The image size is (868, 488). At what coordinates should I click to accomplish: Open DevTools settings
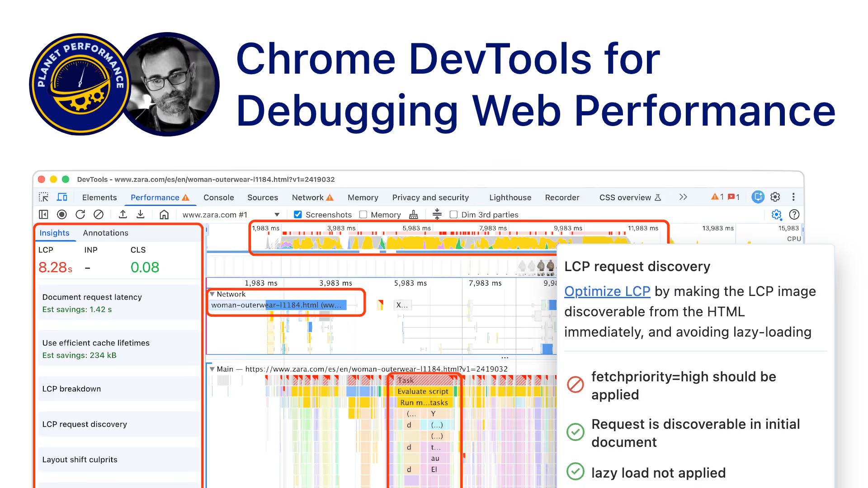(x=775, y=197)
